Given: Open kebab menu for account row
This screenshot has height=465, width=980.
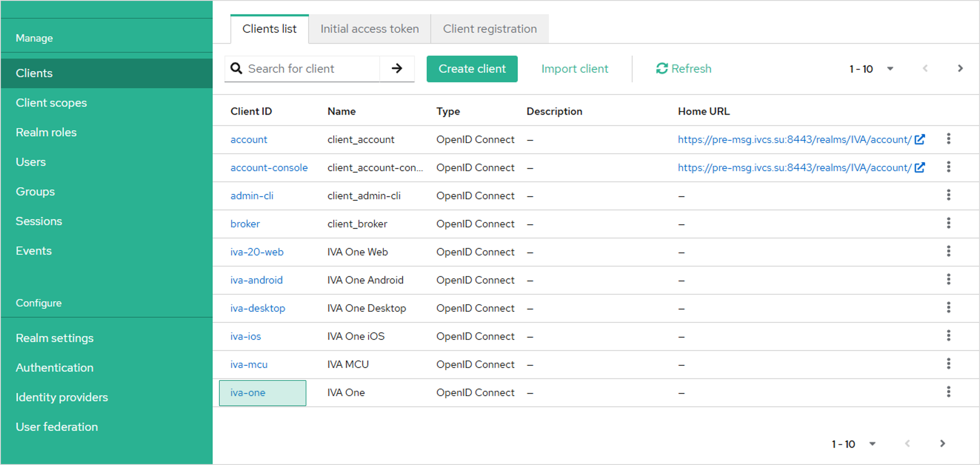Looking at the screenshot, I should point(948,139).
